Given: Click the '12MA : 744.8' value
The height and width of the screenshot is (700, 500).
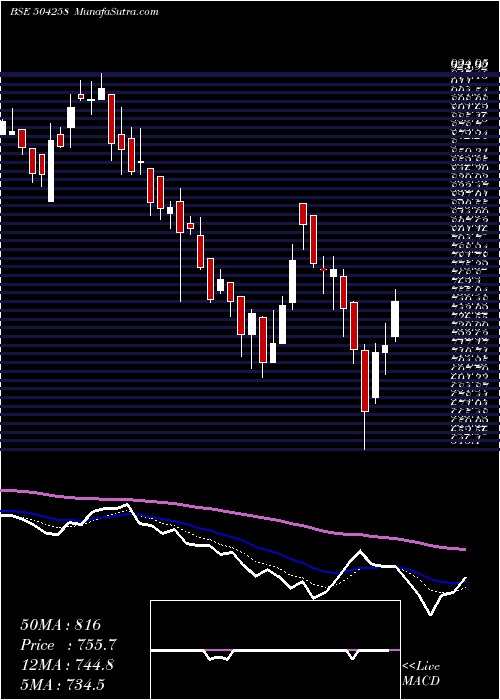Looking at the screenshot, I should 67,665.
